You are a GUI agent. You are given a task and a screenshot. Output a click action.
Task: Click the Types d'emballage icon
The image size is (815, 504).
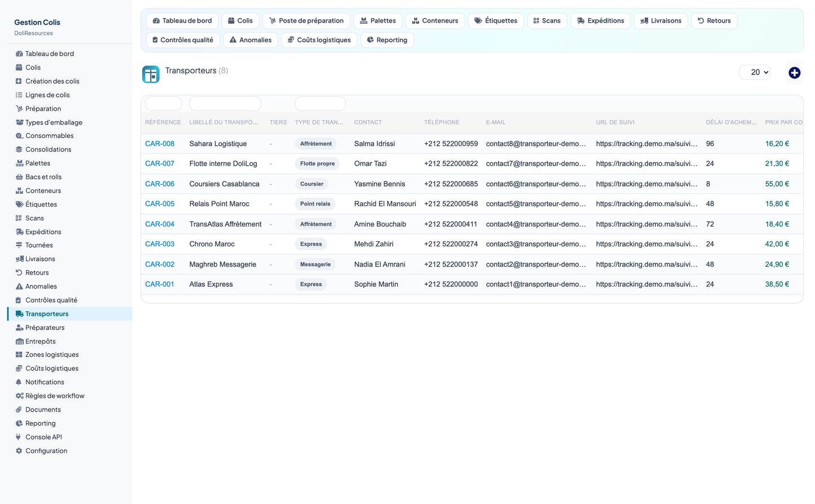(19, 122)
